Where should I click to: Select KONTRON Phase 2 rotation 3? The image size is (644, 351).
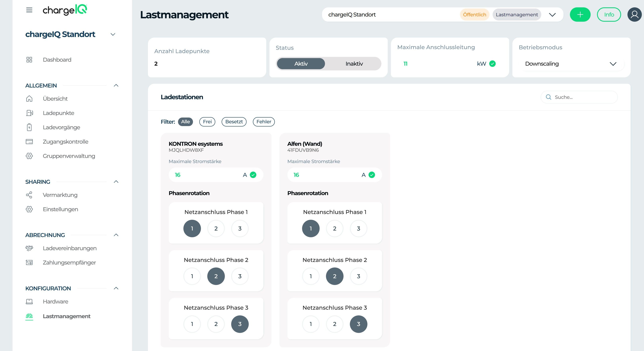[x=240, y=276]
